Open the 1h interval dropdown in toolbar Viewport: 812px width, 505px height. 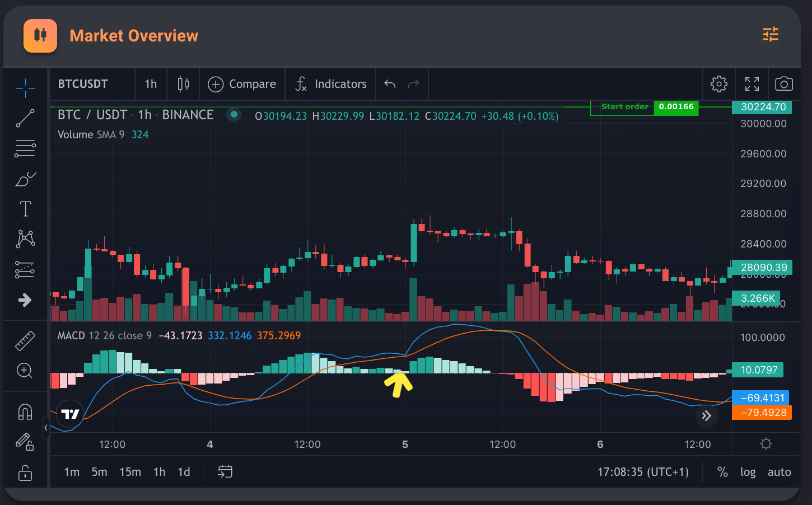(151, 84)
